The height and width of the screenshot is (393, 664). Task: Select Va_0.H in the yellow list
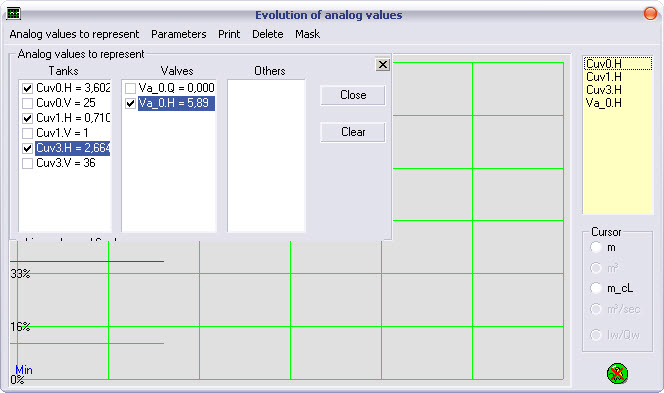(604, 102)
